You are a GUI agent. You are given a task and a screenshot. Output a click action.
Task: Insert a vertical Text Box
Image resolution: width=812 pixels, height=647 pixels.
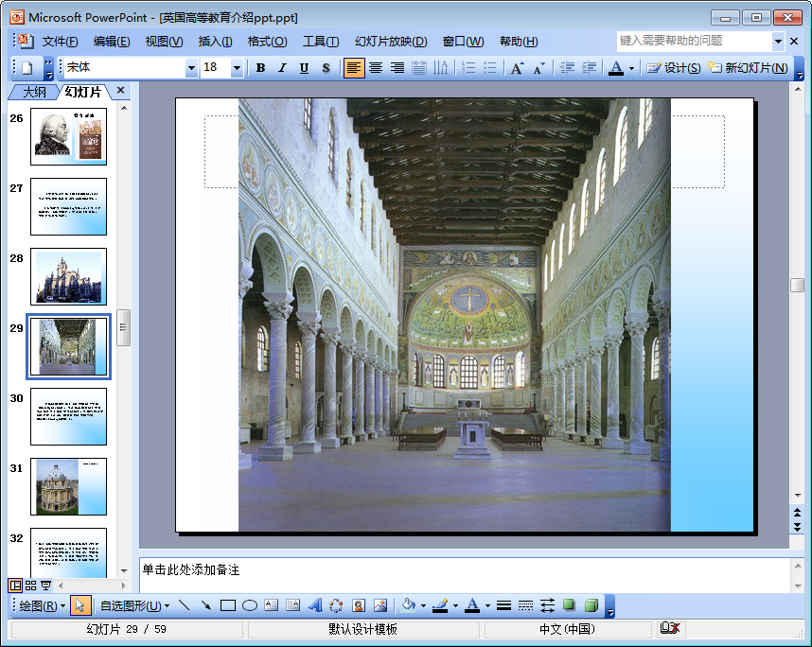point(293,605)
